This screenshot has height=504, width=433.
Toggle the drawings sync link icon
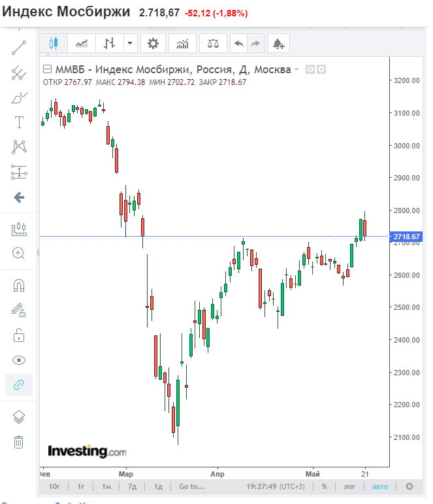19,385
